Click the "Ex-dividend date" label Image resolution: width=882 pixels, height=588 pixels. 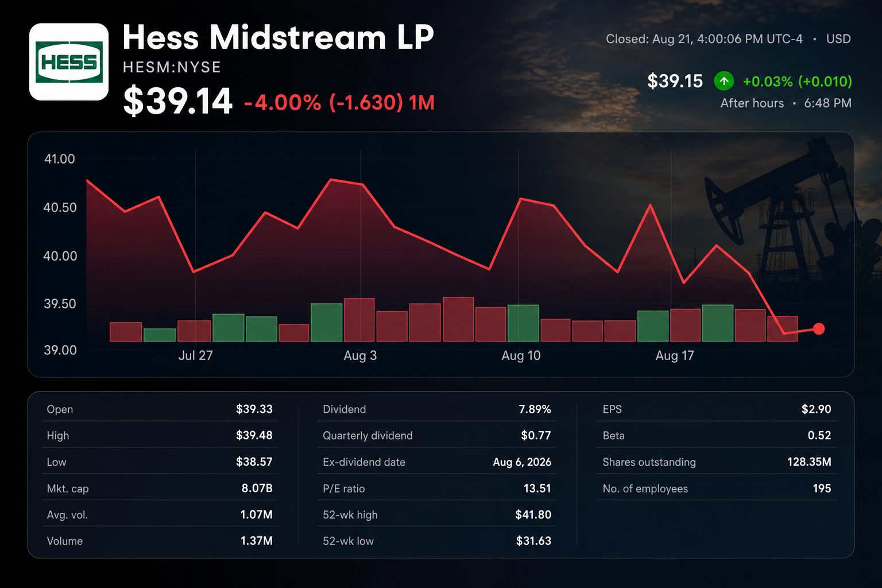coord(364,462)
